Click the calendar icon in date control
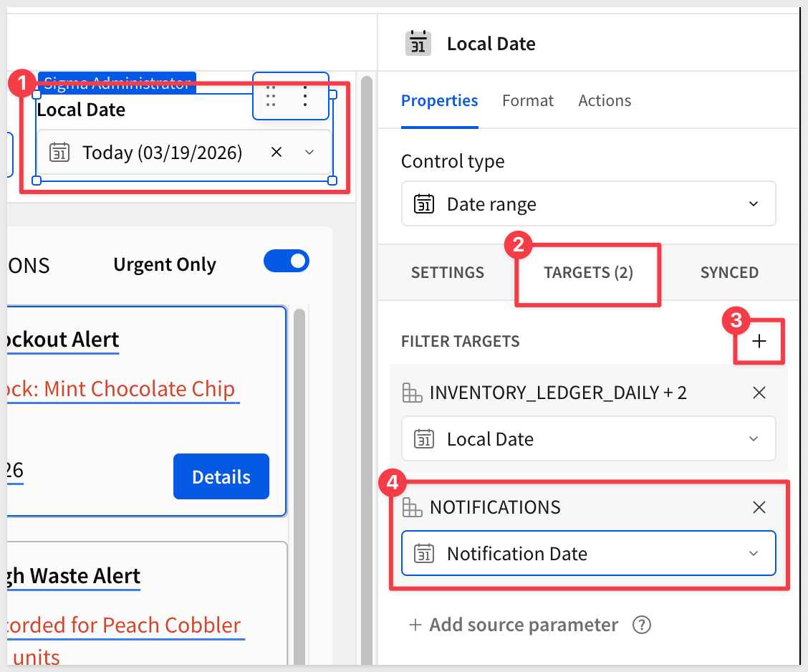This screenshot has width=808, height=672. click(x=59, y=153)
